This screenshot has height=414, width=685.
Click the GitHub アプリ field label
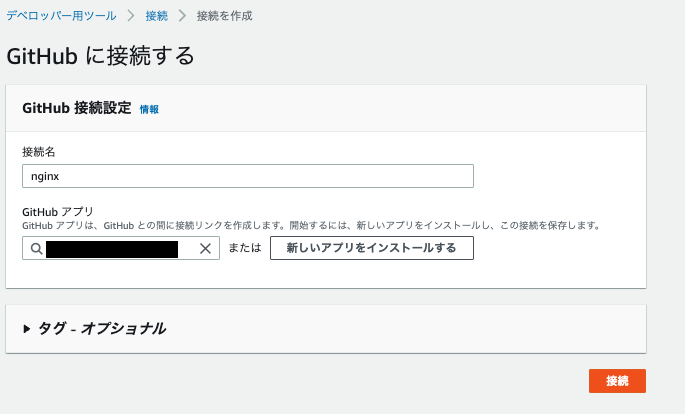tap(58, 212)
